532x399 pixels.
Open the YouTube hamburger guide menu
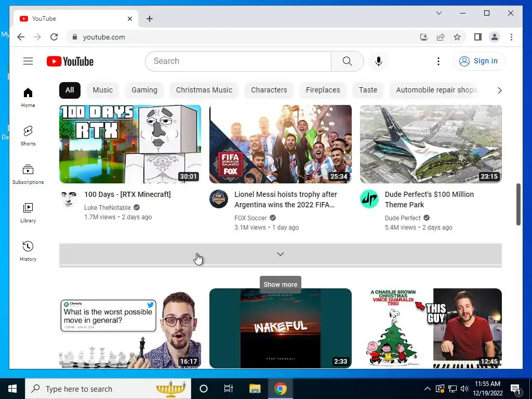coord(28,61)
